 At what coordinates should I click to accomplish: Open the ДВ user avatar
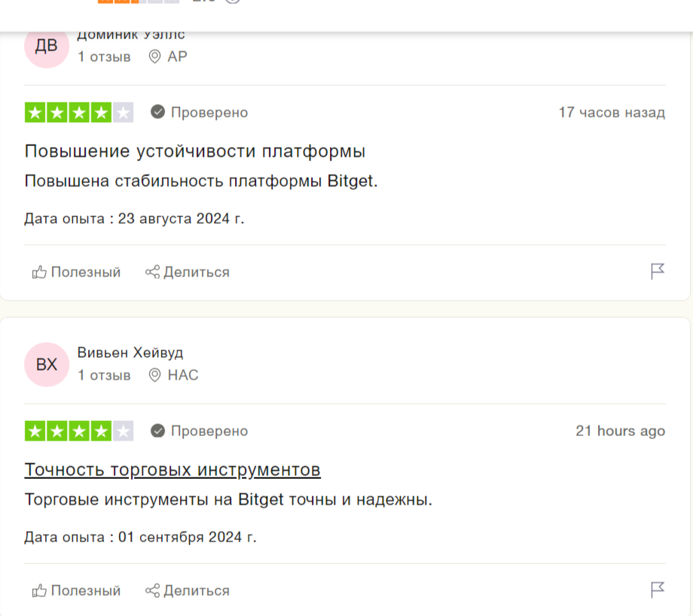[47, 45]
